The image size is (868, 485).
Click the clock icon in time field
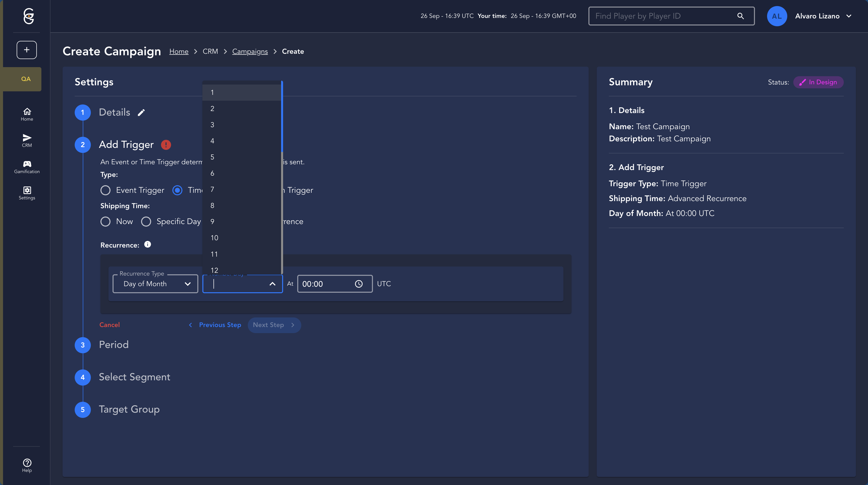(359, 284)
